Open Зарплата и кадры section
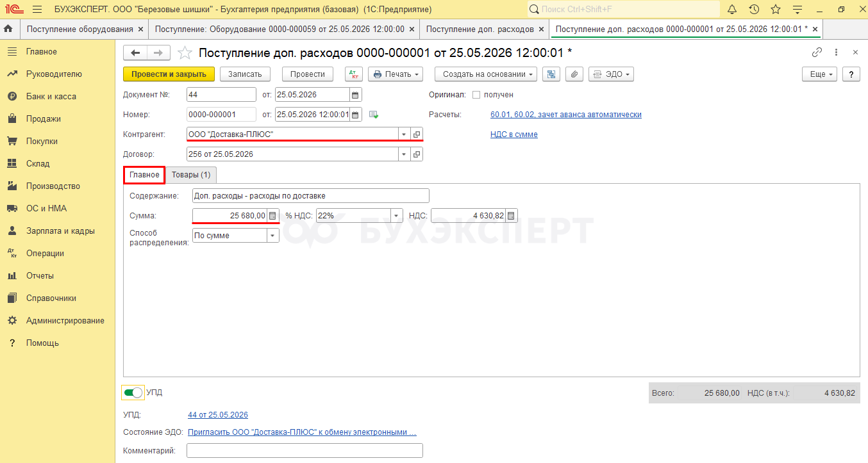 click(x=60, y=231)
